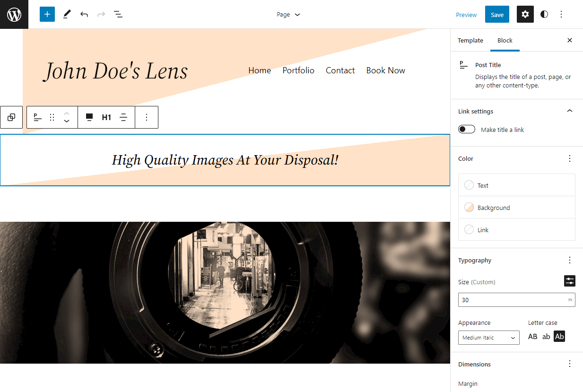Viewport: 583px width, 392px height.
Task: Click the Save button
Action: coord(496,14)
